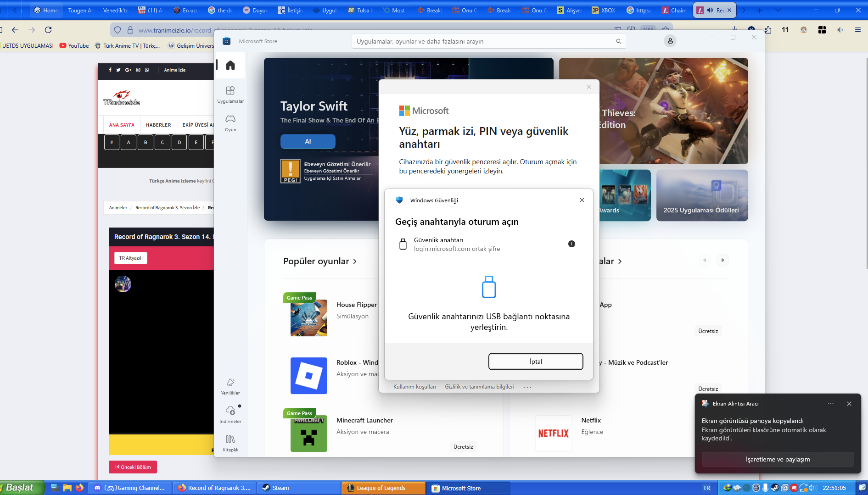Screen dimensions: 868x495
Task: Click the info icon beside Güvenlik anahtarı
Action: (x=571, y=244)
